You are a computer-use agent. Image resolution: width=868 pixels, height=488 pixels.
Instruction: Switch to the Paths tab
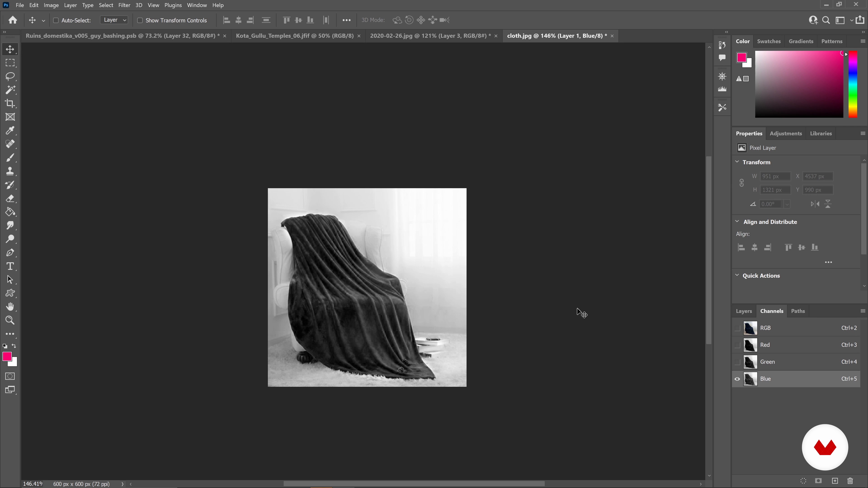[798, 311]
